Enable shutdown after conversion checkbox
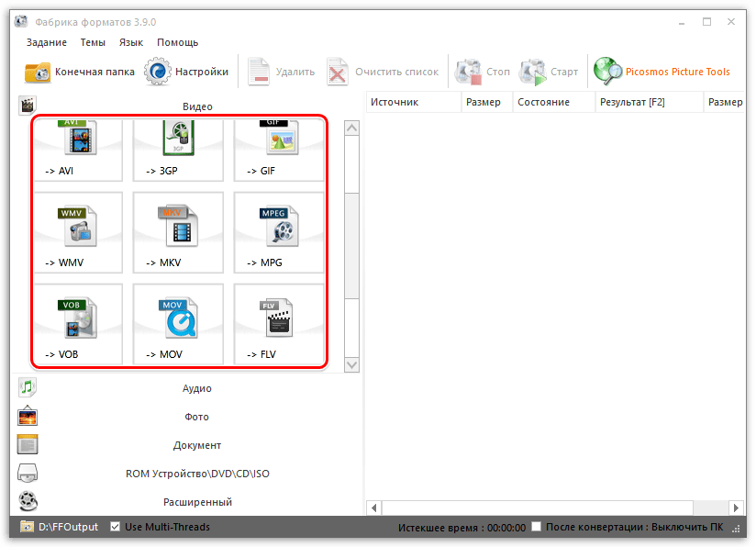The width and height of the screenshot is (756, 547). point(536,526)
